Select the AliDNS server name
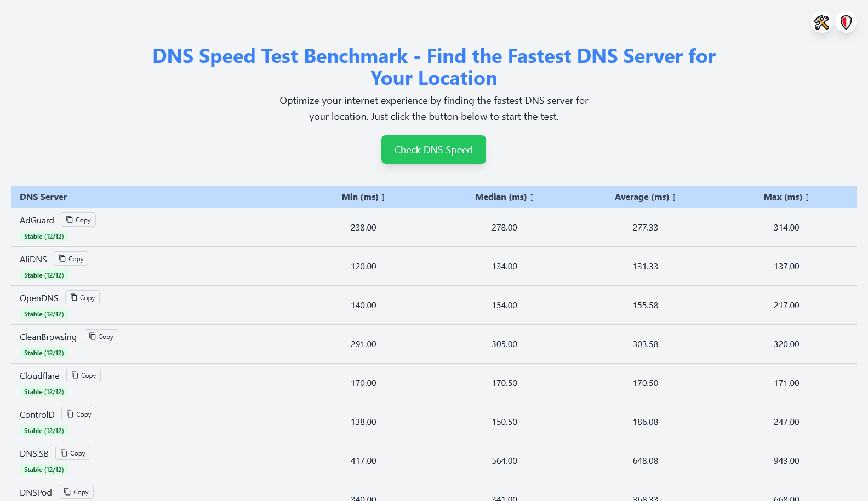Image resolution: width=868 pixels, height=501 pixels. click(33, 259)
